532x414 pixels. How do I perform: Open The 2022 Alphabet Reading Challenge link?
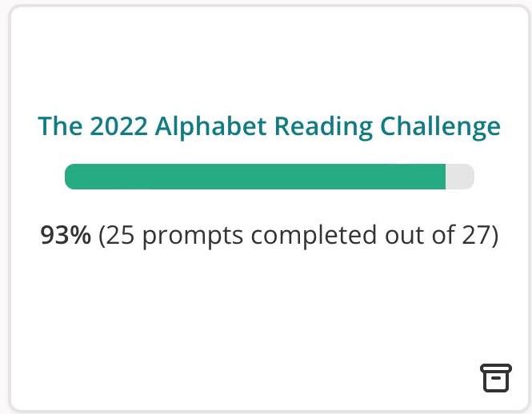[269, 126]
